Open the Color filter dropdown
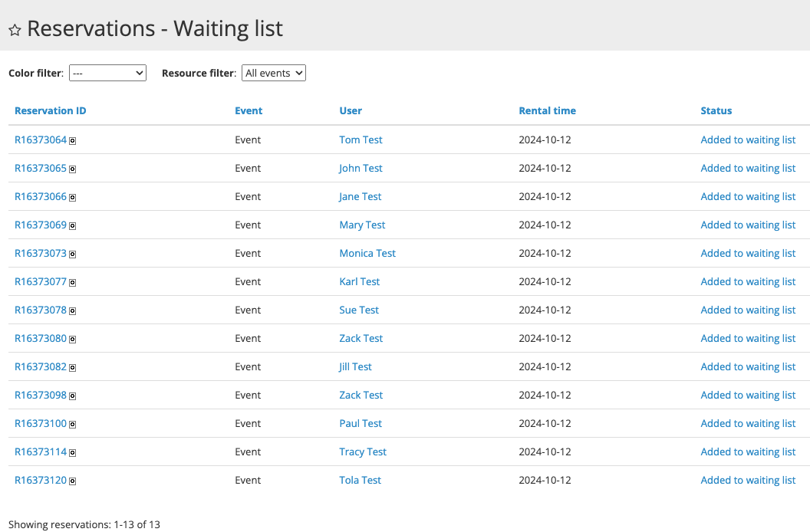The image size is (810, 532). click(x=107, y=73)
